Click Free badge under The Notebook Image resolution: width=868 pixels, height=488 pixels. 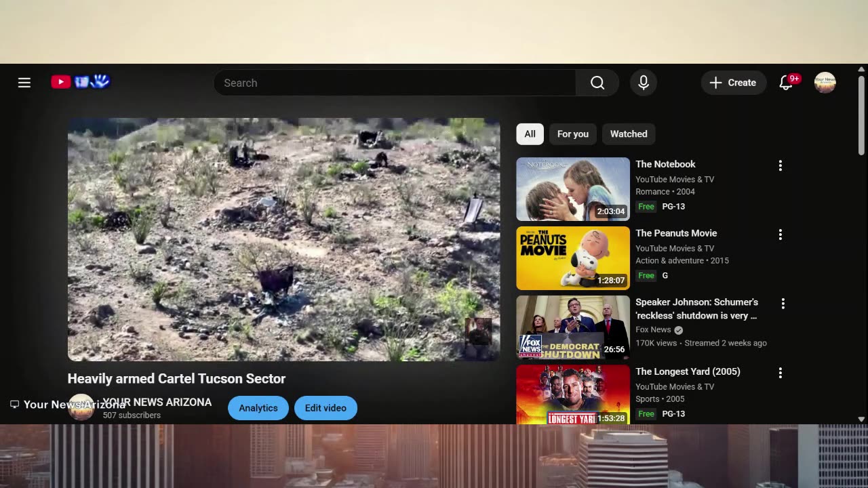pos(646,207)
